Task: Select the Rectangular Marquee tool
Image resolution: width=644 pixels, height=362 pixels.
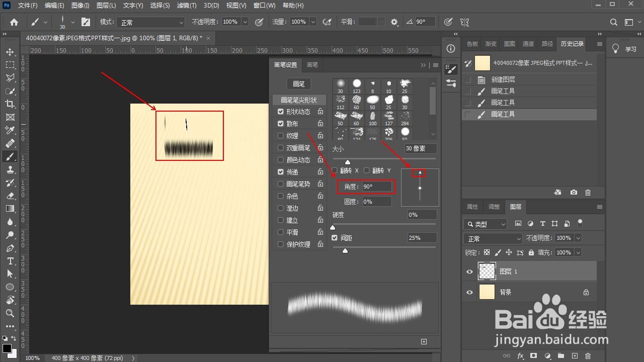Action: [10, 65]
